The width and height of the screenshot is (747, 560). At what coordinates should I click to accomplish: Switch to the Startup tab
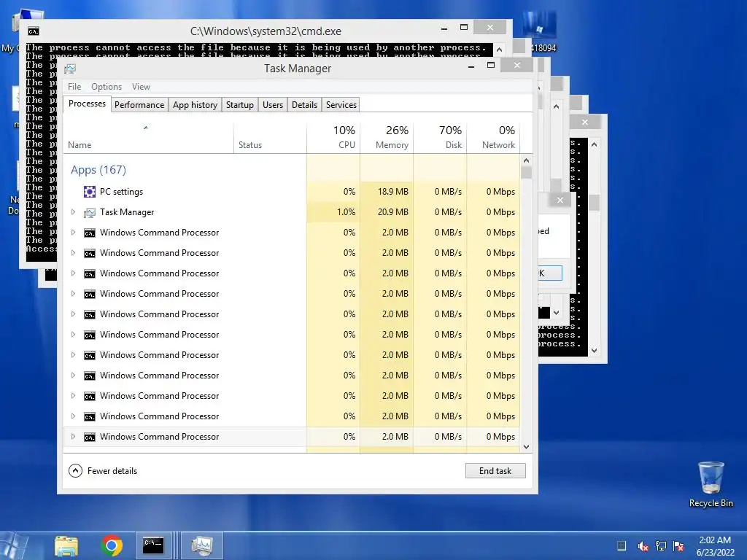point(239,105)
